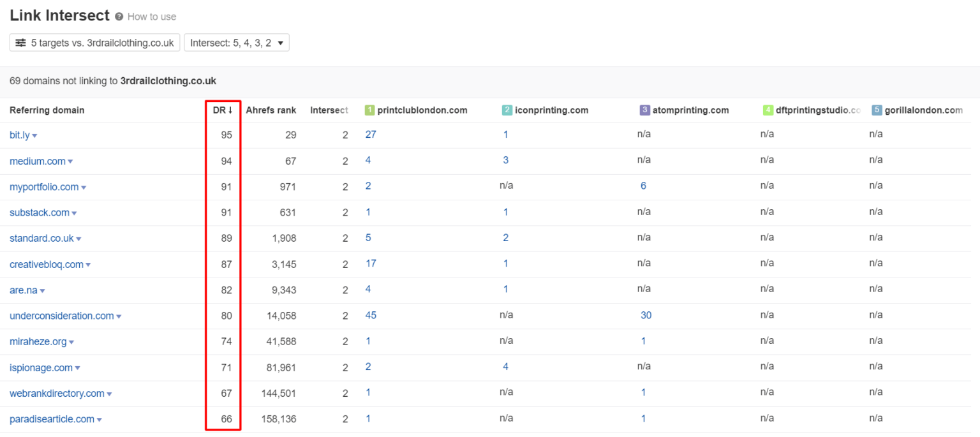Sort by Ahrefs rank column header
This screenshot has height=437, width=980.
[x=271, y=110]
